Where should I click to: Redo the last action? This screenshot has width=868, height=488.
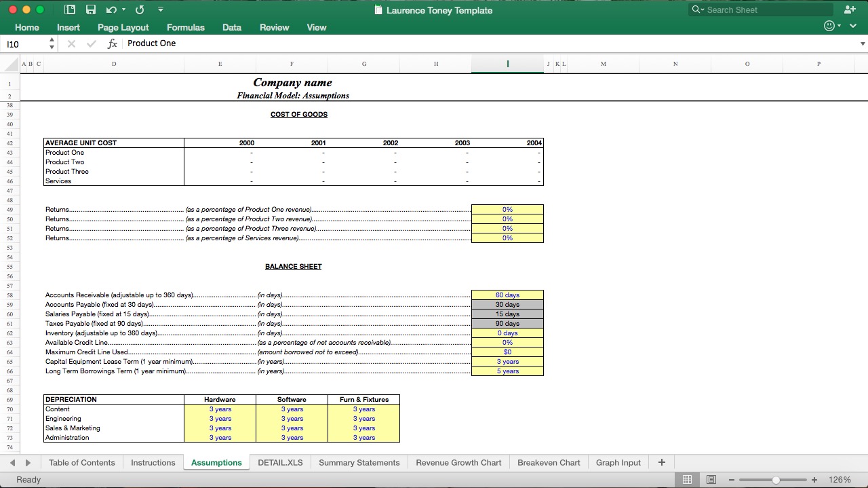[x=140, y=10]
